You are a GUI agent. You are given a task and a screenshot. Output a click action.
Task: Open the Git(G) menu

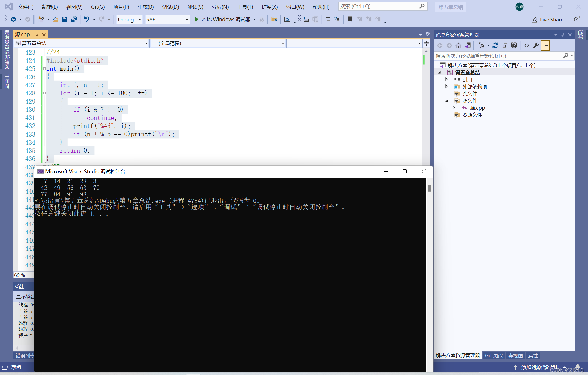pyautogui.click(x=98, y=7)
